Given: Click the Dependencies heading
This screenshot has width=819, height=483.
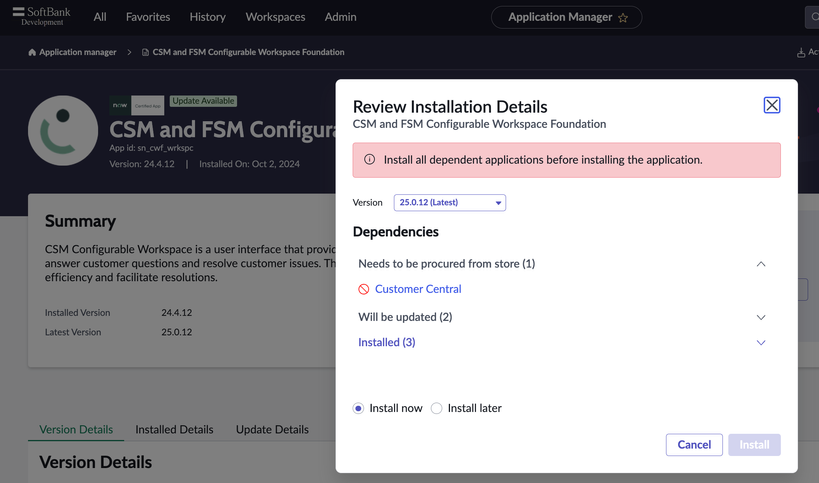Looking at the screenshot, I should (396, 232).
